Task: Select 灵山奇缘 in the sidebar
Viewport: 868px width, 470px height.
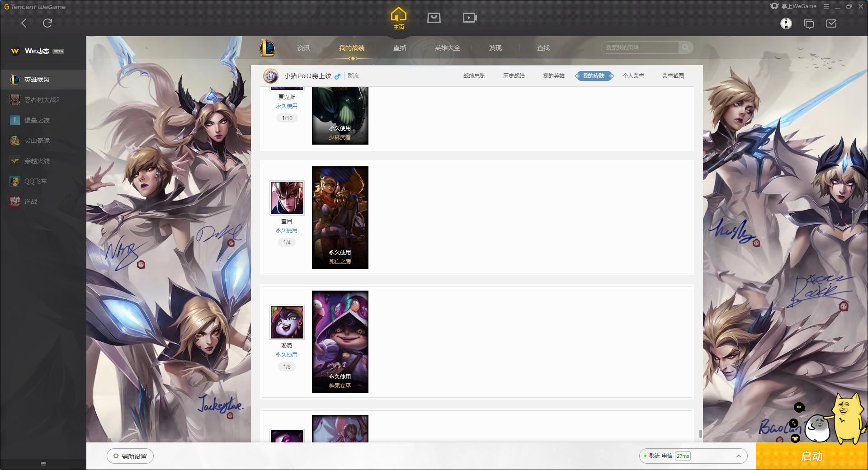Action: 43,141
